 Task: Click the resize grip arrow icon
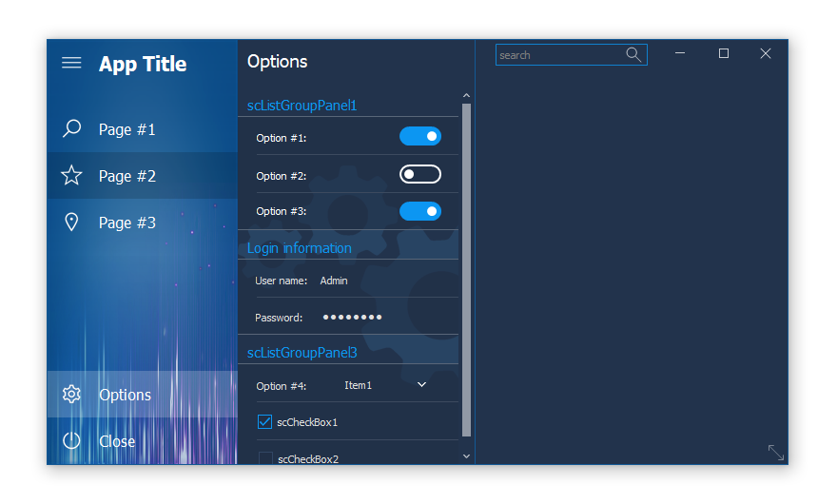click(775, 453)
